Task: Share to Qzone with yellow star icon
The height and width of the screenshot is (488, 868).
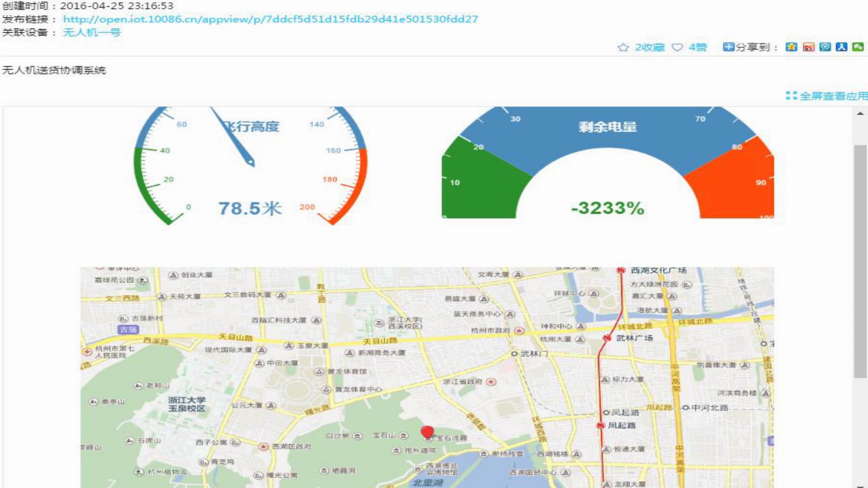Action: 791,47
